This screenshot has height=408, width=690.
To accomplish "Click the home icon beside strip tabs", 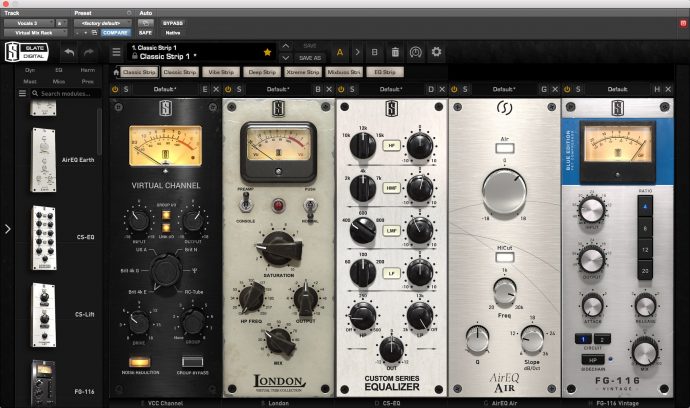I will click(x=116, y=72).
